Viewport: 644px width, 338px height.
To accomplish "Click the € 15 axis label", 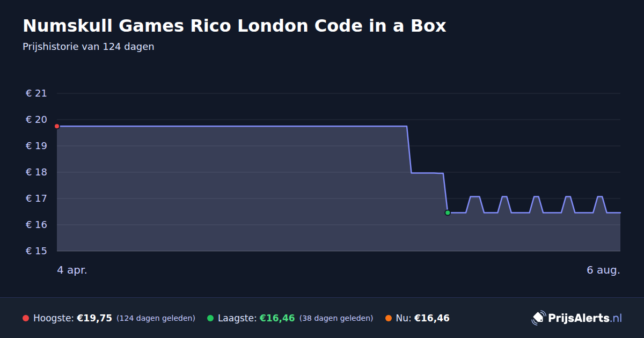I will (x=36, y=251).
